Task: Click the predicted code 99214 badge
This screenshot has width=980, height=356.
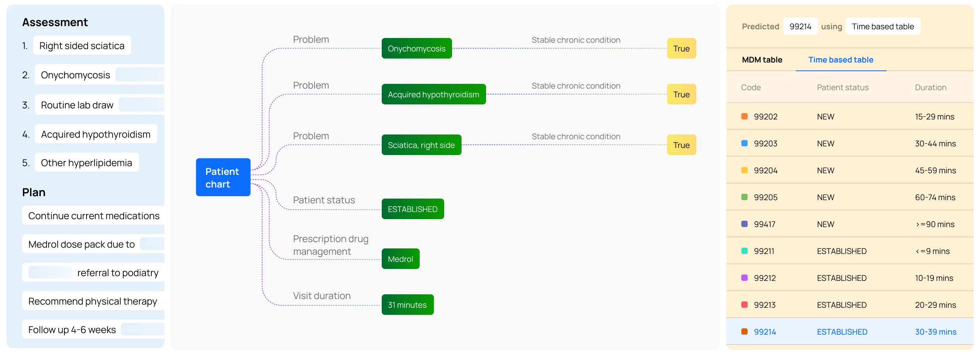Action: [800, 26]
